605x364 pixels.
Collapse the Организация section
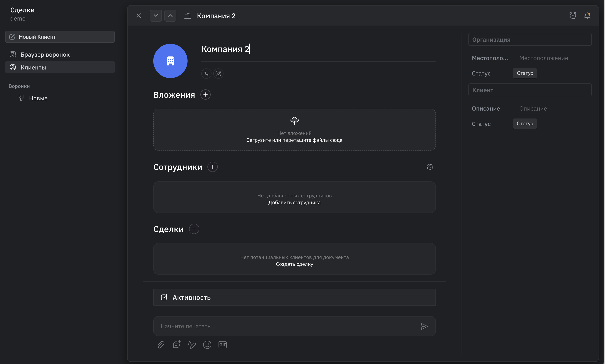coord(530,40)
